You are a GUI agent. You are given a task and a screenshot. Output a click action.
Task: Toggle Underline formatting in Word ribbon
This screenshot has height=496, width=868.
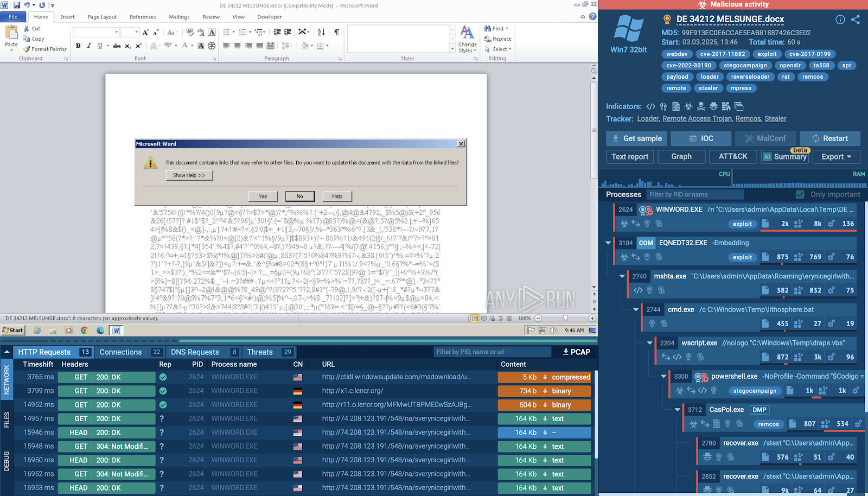100,46
